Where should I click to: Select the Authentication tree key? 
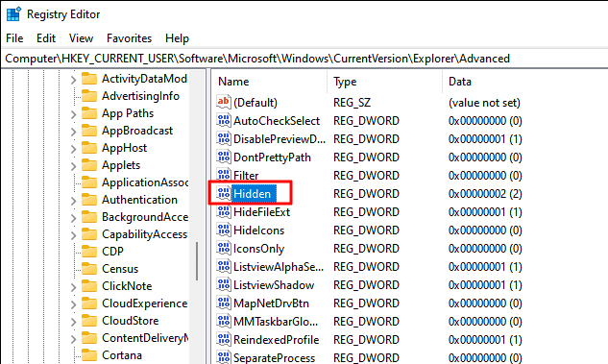tap(139, 200)
